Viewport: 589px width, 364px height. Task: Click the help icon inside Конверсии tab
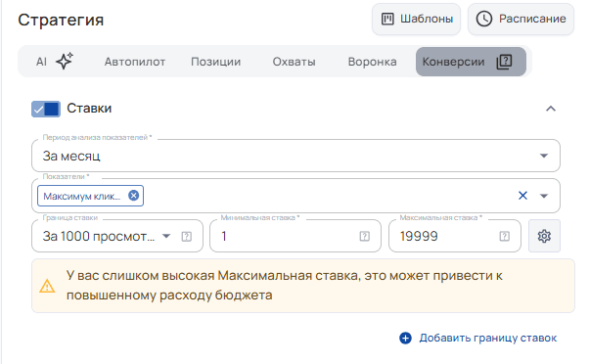coord(504,62)
